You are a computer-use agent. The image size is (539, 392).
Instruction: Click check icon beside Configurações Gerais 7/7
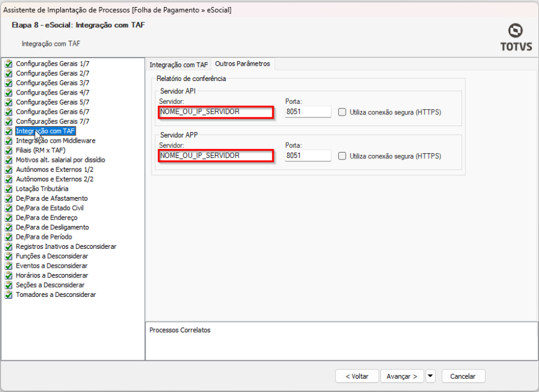coord(9,121)
